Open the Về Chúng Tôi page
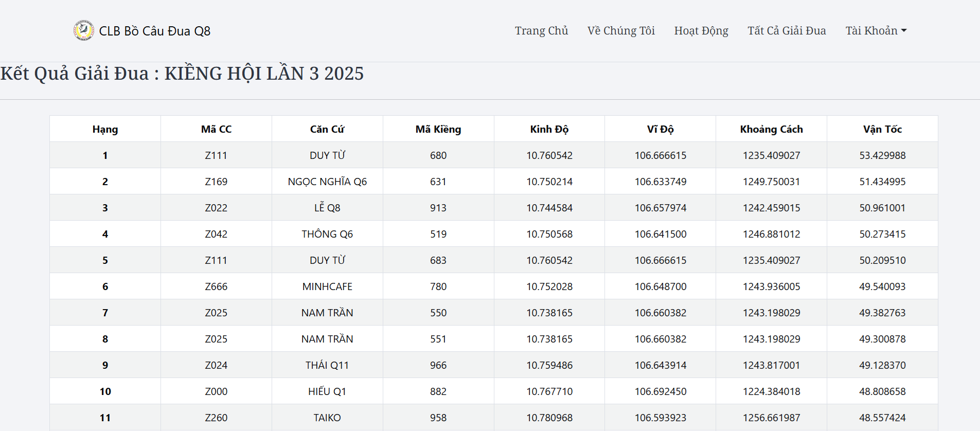Viewport: 980px width, 431px height. point(621,31)
